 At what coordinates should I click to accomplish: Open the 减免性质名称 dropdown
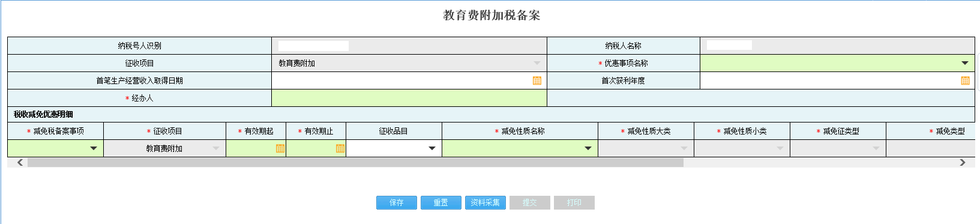point(588,148)
